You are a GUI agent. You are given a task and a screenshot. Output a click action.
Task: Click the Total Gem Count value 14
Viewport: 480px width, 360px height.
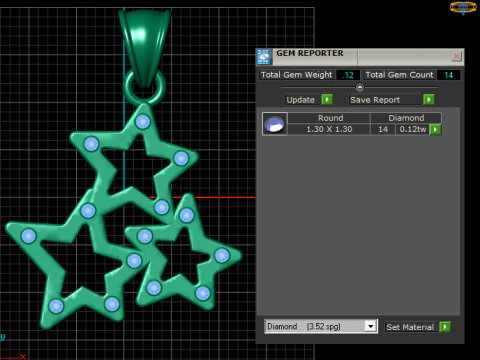[x=449, y=75]
